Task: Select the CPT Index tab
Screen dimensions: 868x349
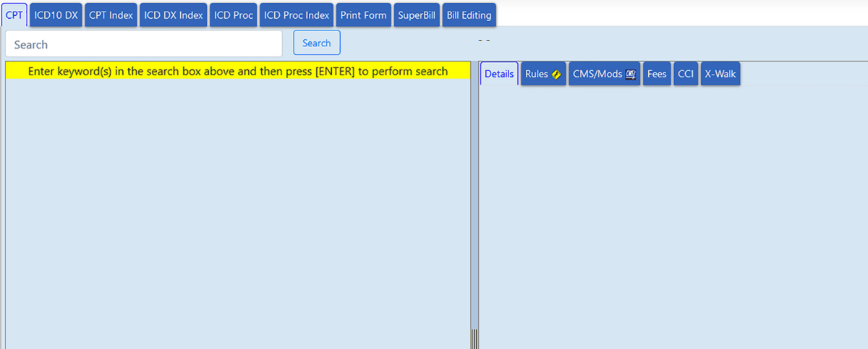Action: click(111, 15)
